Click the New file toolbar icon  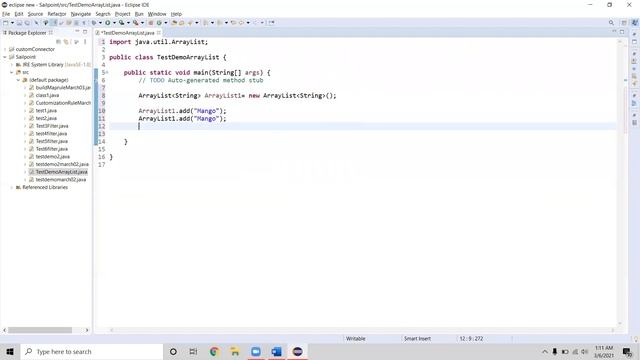(6, 23)
